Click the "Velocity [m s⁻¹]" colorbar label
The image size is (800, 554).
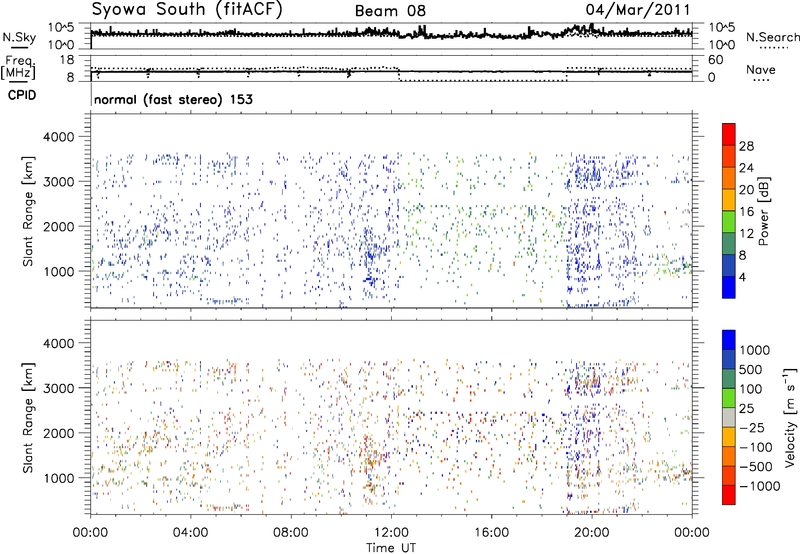(x=790, y=417)
